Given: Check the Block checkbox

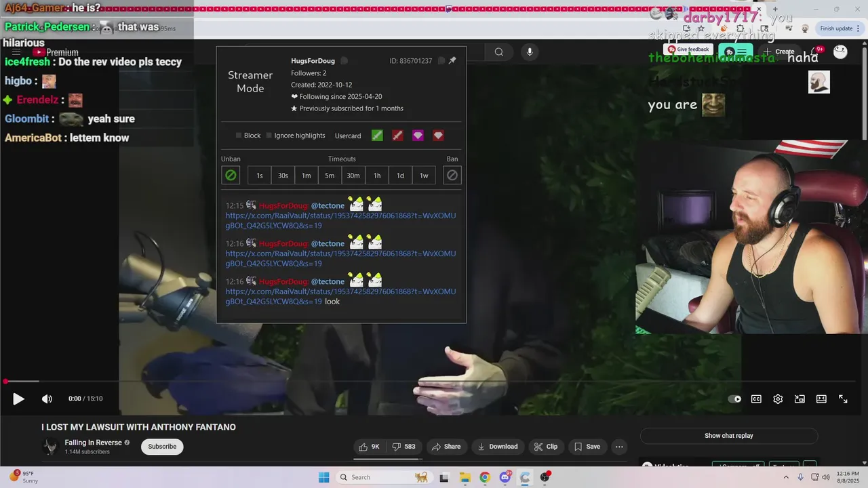Looking at the screenshot, I should point(239,136).
